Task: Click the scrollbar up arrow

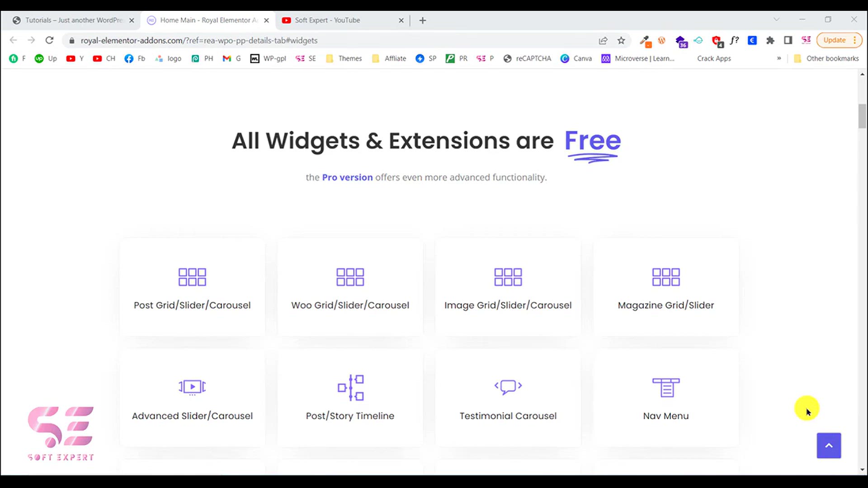Action: pyautogui.click(x=862, y=74)
